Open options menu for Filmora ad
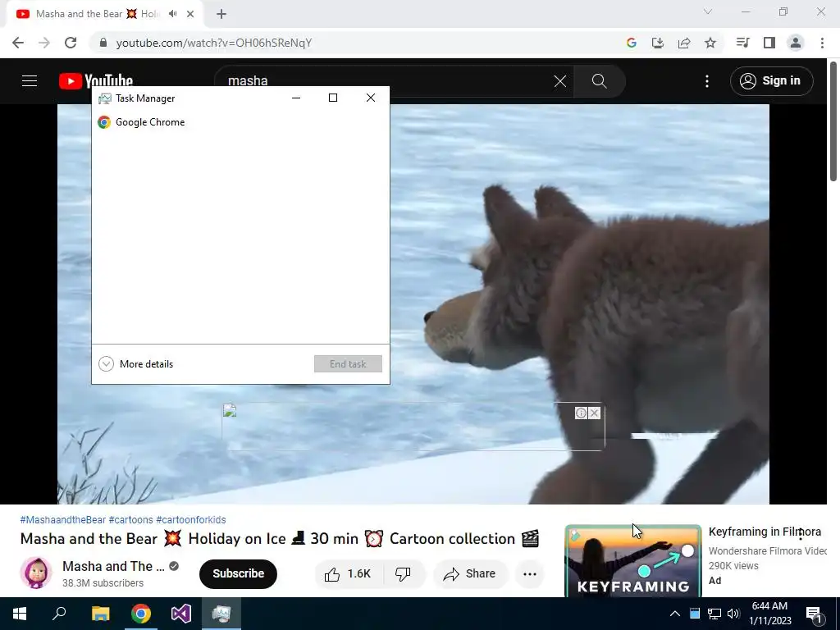 point(801,534)
